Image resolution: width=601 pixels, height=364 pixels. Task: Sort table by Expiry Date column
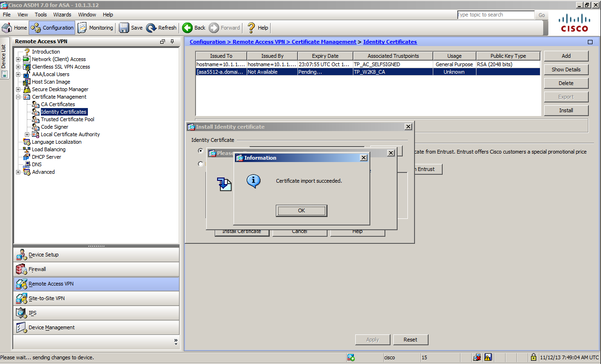click(325, 56)
